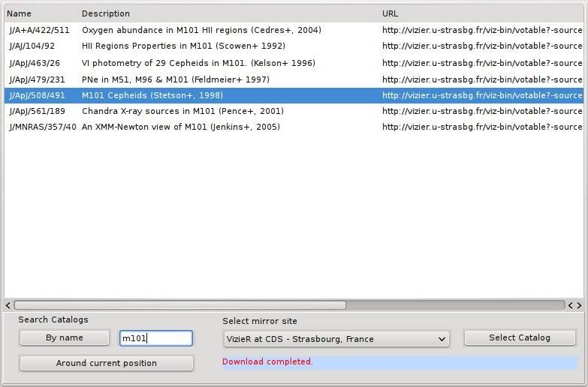Select catalog row J/ApJ/479/231
The width and height of the screenshot is (588, 387).
[x=294, y=79]
